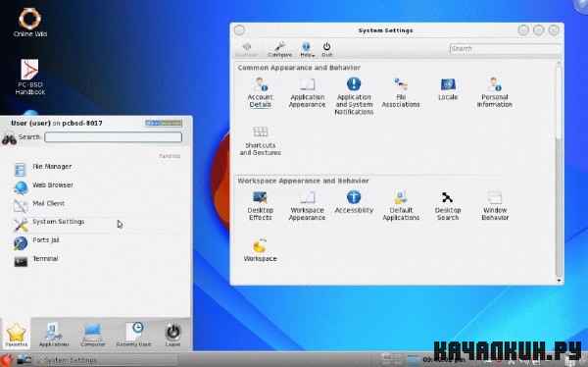Open Application and System Notifications
The width and height of the screenshot is (588, 367).
click(x=354, y=96)
